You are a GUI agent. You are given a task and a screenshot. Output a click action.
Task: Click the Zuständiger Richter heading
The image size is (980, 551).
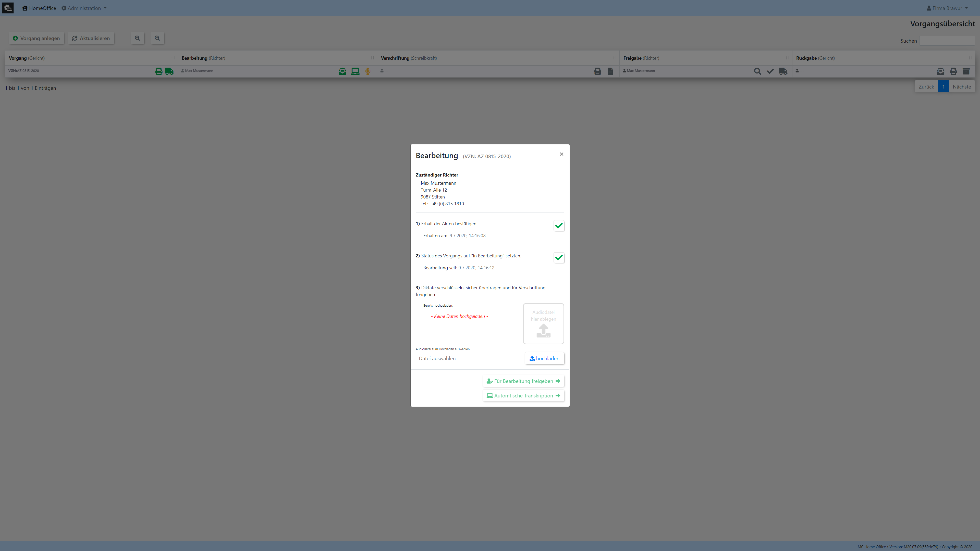[x=437, y=175]
